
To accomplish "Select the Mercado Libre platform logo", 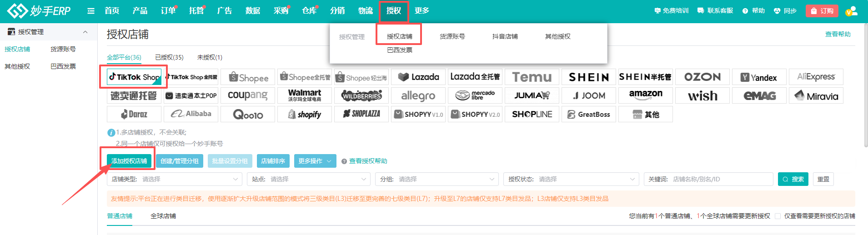I will pos(475,95).
